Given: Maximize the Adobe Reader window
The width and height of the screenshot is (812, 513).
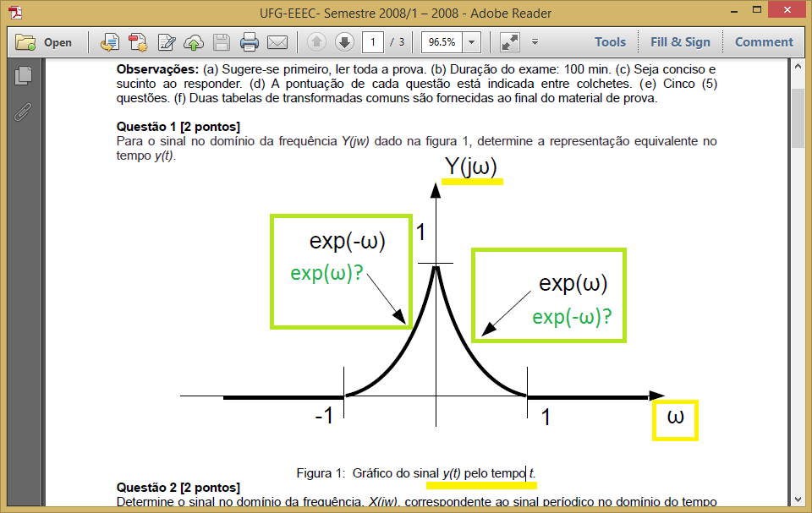Looking at the screenshot, I should point(756,10).
